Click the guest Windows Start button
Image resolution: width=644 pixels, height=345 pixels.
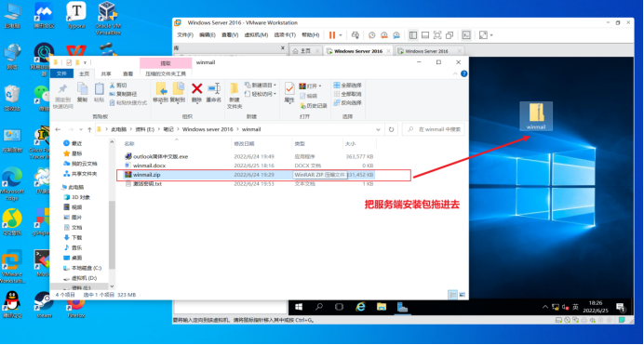click(299, 307)
